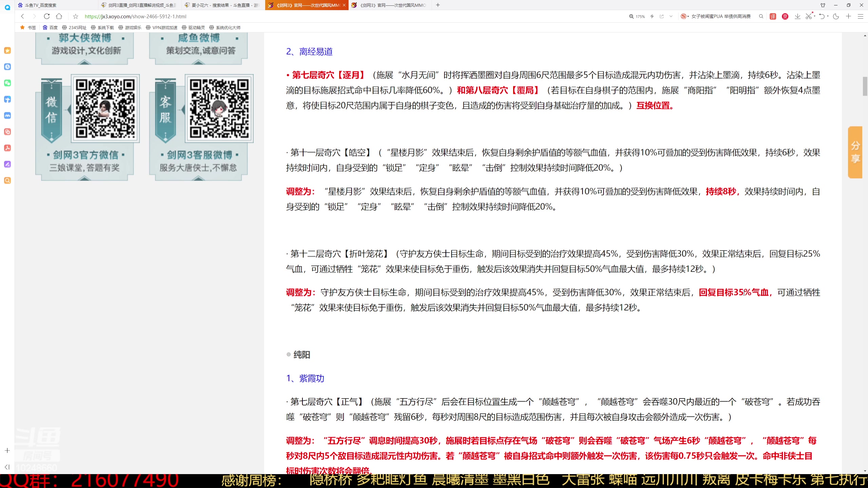This screenshot has width=868, height=488.
Task: Open the red JD shopping extension
Action: [x=785, y=16]
